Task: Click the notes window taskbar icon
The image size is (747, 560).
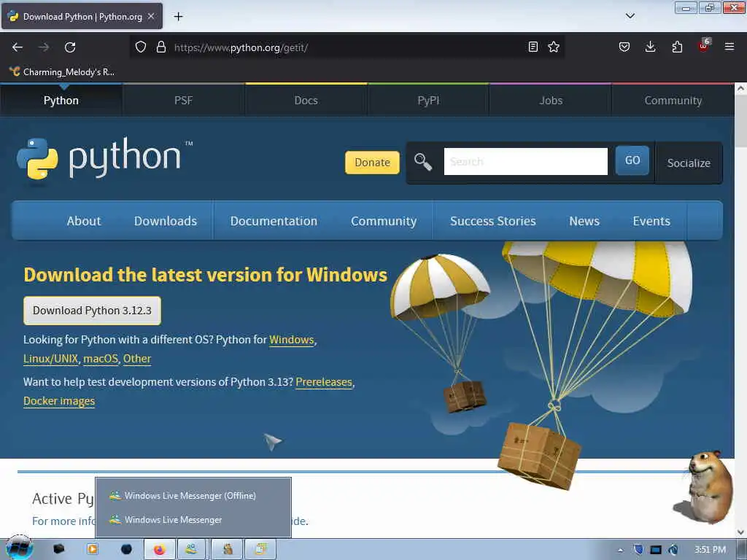Action: [260, 550]
